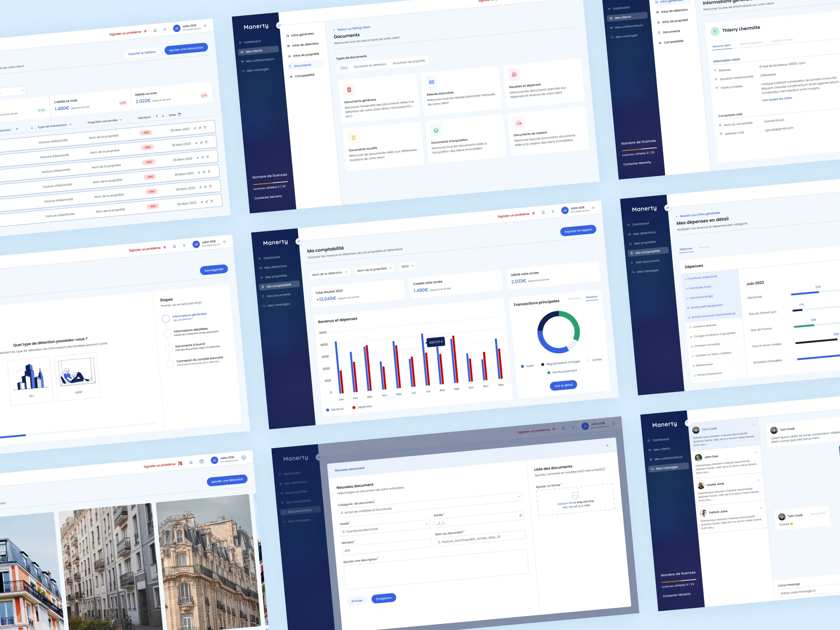840x630 pixels.
Task: Click the calendar icon beside the Date column header
Action: coord(180,114)
